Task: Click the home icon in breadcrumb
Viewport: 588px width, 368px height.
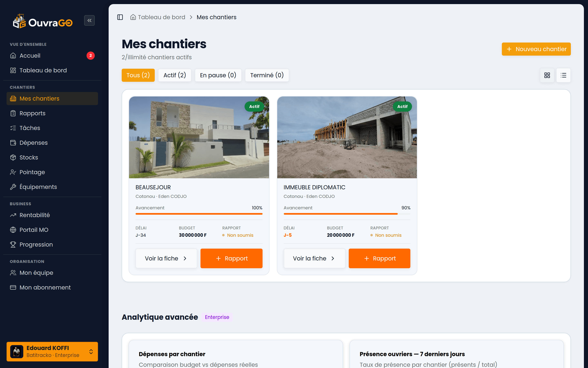Action: (x=133, y=17)
